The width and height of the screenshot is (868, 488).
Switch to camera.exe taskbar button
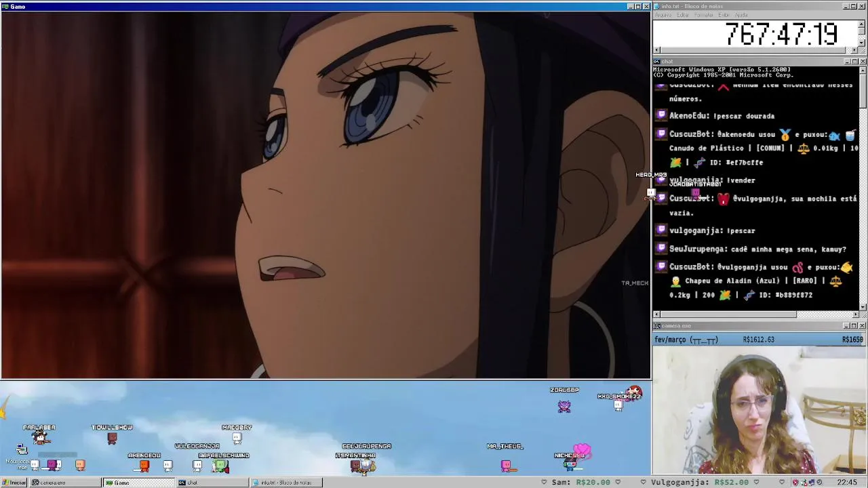pos(66,483)
